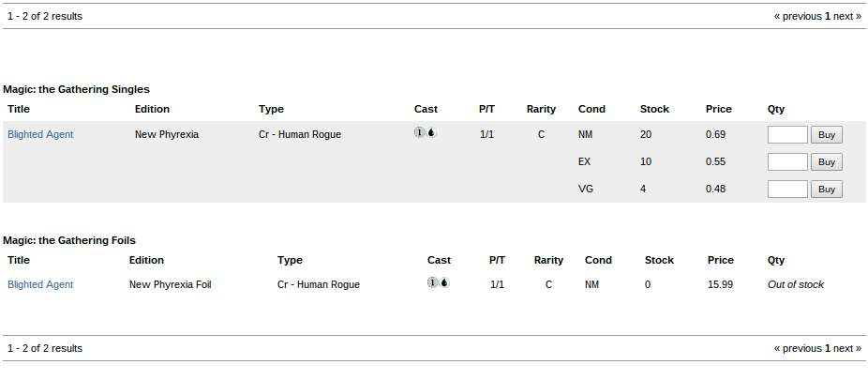Buy the VG condition Blighted Agent

827,189
